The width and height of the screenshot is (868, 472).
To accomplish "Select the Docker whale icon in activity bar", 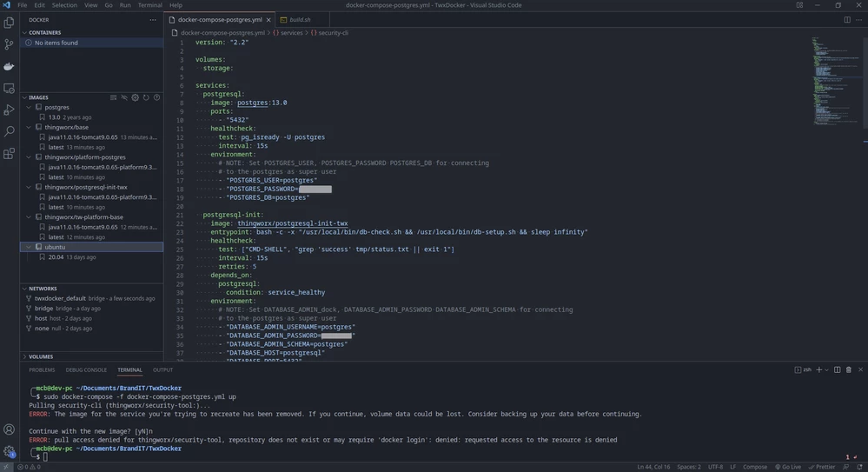I will coord(9,66).
